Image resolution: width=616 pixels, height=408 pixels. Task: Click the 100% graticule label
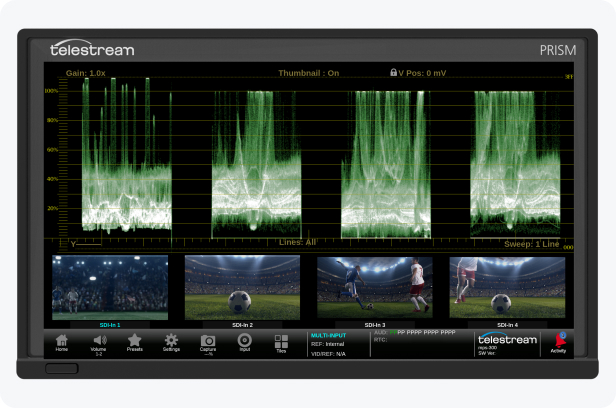(x=51, y=91)
